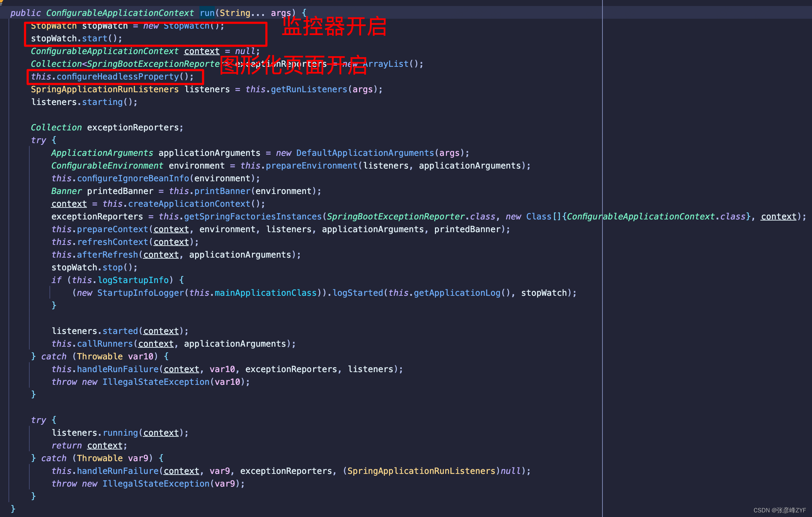This screenshot has width=812, height=517.
Task: Click configureHeadlessProperty method call
Action: point(118,77)
